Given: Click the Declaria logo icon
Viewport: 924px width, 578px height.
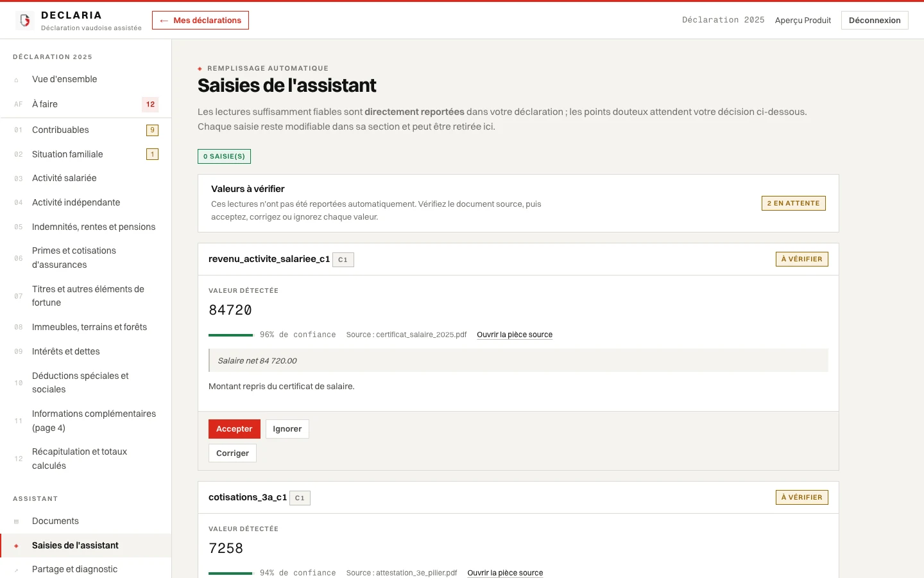Looking at the screenshot, I should coord(25,21).
